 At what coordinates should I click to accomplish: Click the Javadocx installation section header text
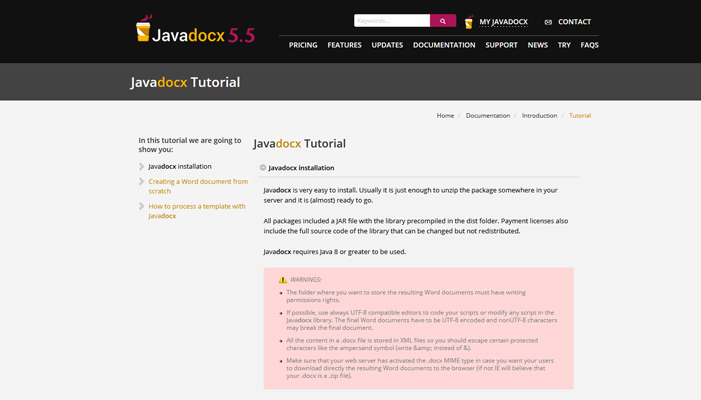(301, 168)
